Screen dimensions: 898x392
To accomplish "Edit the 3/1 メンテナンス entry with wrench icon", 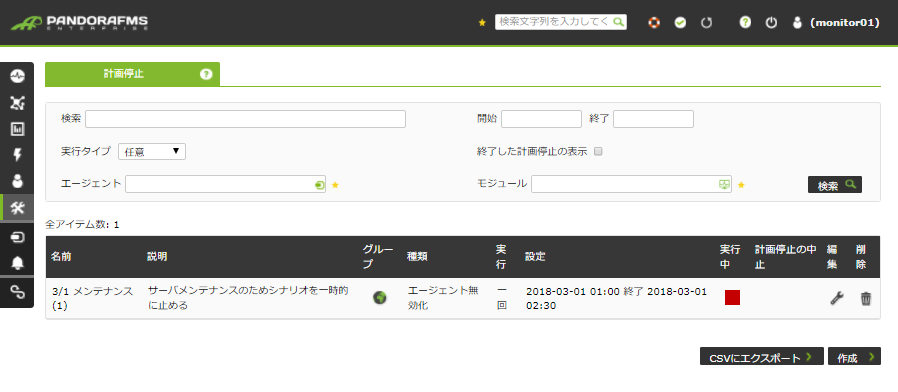I will tap(837, 298).
